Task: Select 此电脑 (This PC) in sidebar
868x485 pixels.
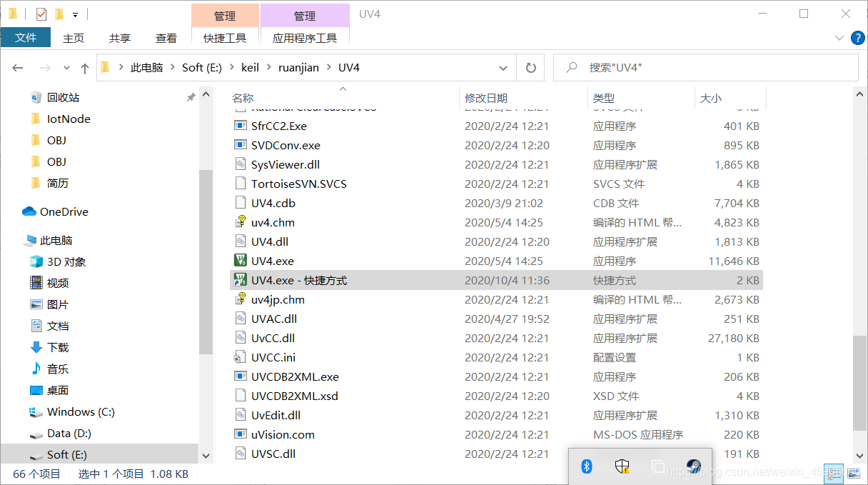Action: pos(56,240)
